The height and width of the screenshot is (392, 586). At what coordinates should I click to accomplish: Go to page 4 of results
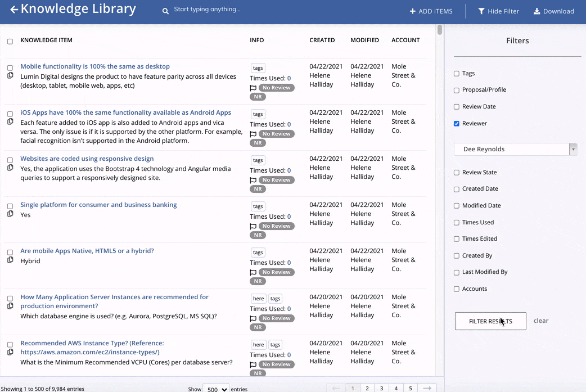(x=396, y=388)
